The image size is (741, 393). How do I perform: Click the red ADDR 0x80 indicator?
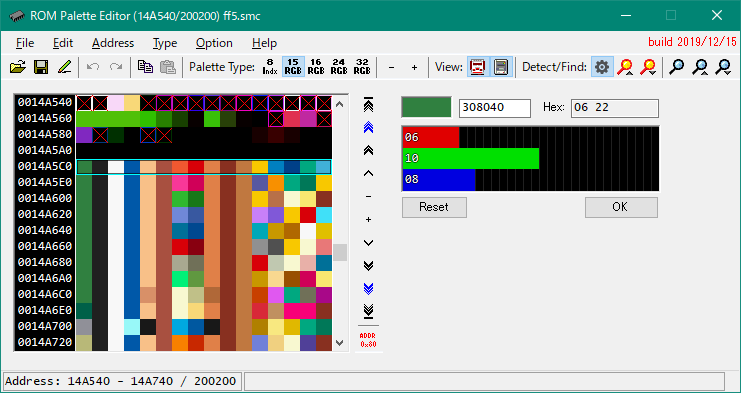[x=369, y=340]
